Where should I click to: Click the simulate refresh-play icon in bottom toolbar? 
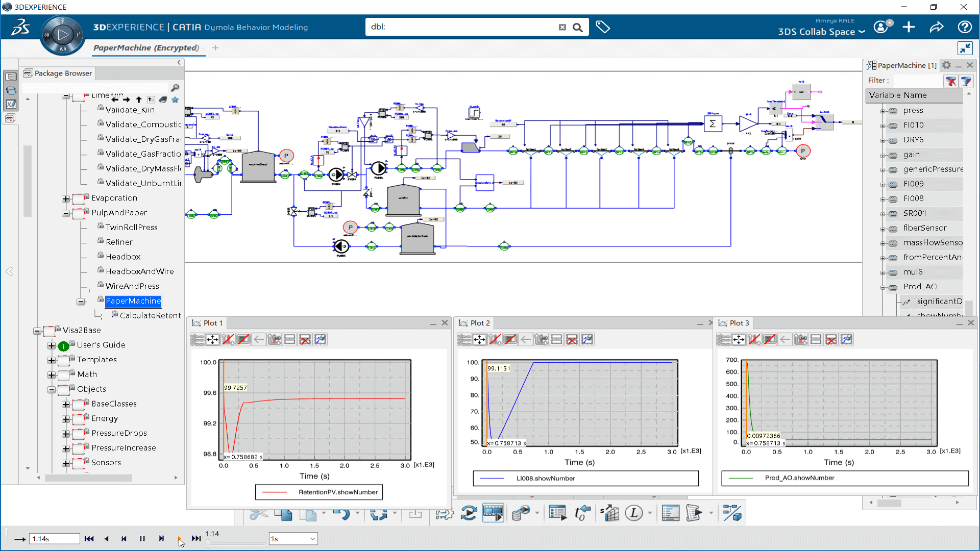click(468, 513)
